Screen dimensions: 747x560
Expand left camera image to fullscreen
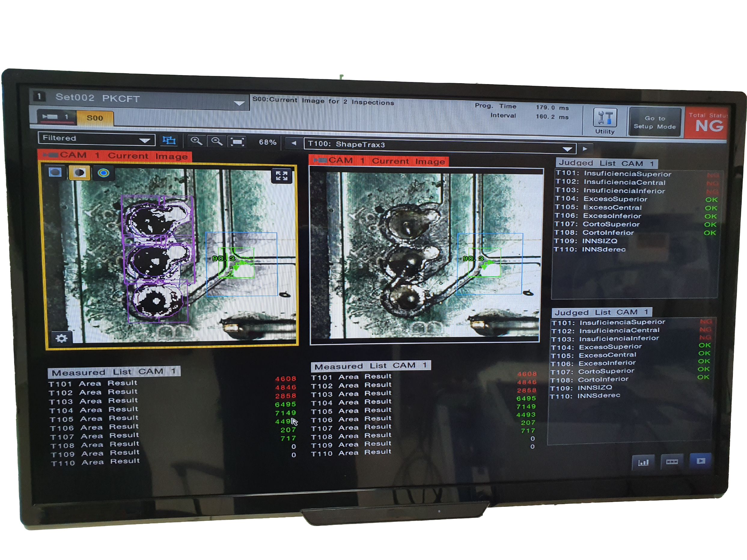pyautogui.click(x=282, y=176)
